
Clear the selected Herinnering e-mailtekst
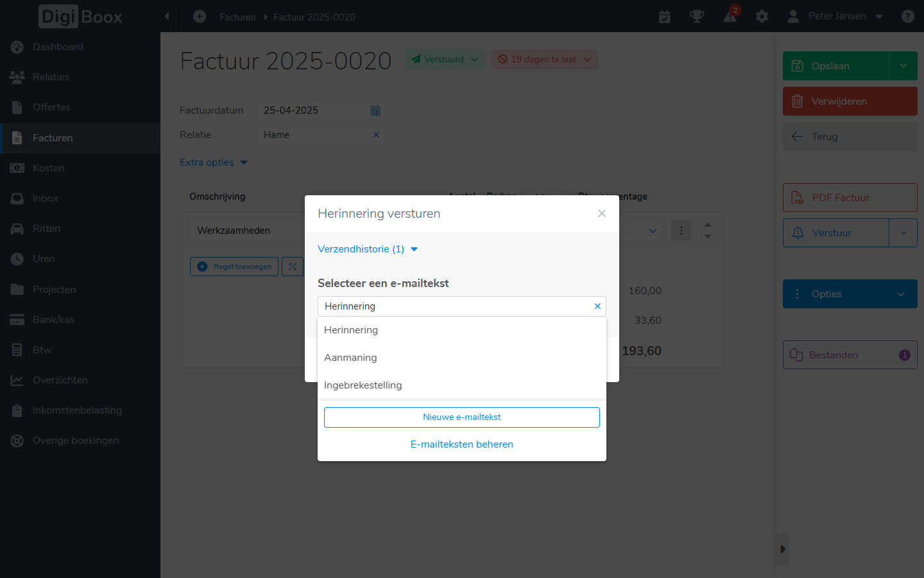point(597,306)
